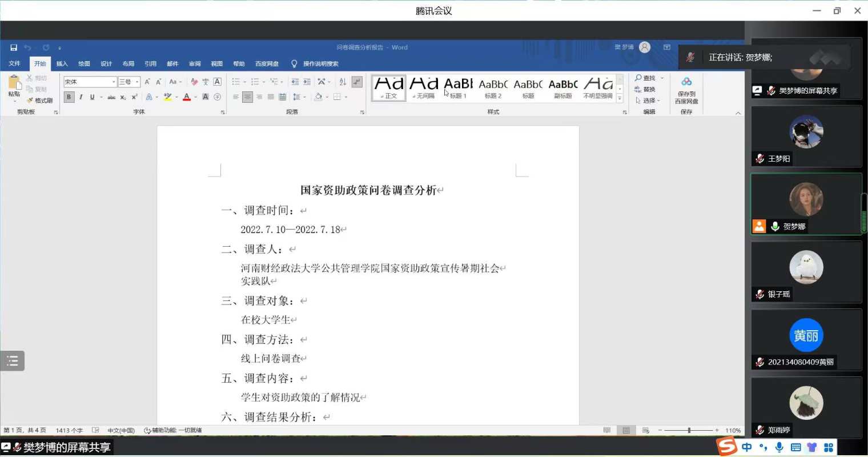Click the Sogou input microphone icon
Image resolution: width=868 pixels, height=457 pixels.
779,447
